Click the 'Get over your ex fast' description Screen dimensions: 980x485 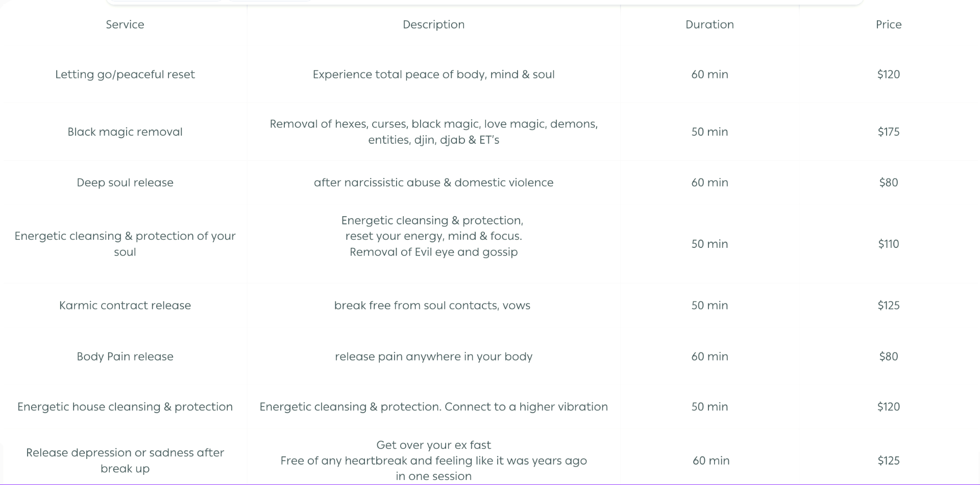tap(433, 445)
